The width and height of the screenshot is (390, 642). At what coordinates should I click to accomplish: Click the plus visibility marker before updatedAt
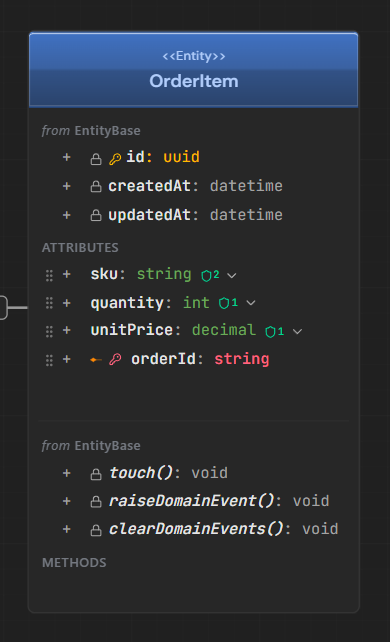(x=67, y=215)
